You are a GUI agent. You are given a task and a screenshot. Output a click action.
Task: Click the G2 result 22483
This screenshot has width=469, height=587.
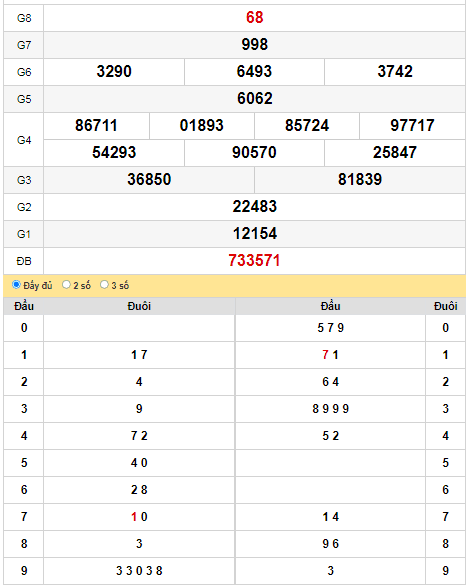255,207
